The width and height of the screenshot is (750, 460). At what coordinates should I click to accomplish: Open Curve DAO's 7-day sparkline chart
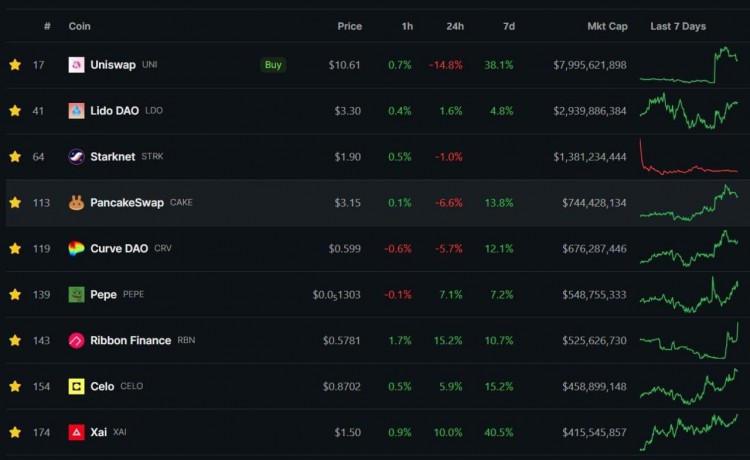point(689,248)
